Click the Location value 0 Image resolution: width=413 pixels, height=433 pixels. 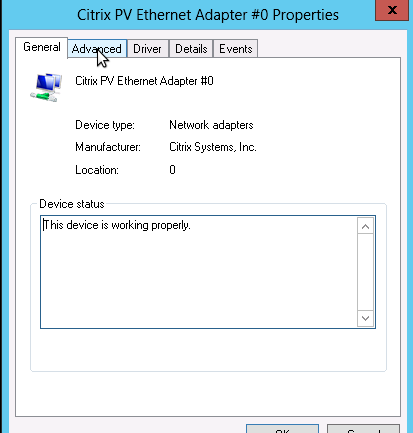[172, 170]
